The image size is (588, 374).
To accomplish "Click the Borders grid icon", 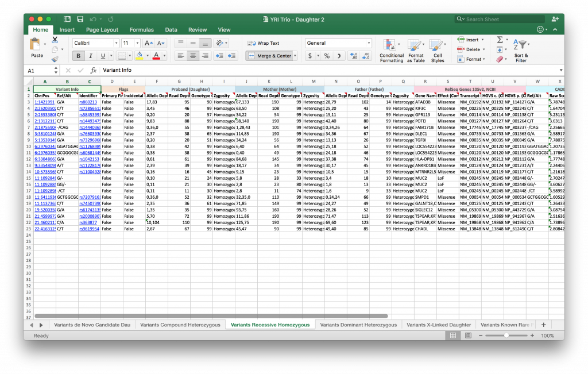I will click(x=122, y=56).
